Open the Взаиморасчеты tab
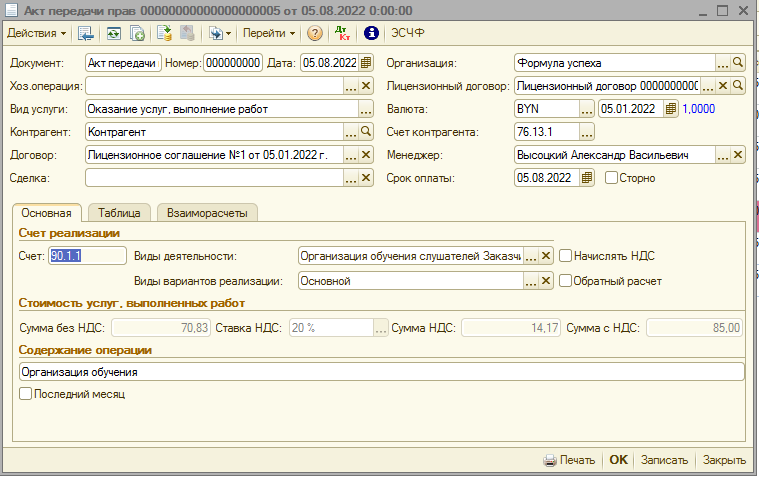Image resolution: width=759 pixels, height=478 pixels. pos(208,212)
